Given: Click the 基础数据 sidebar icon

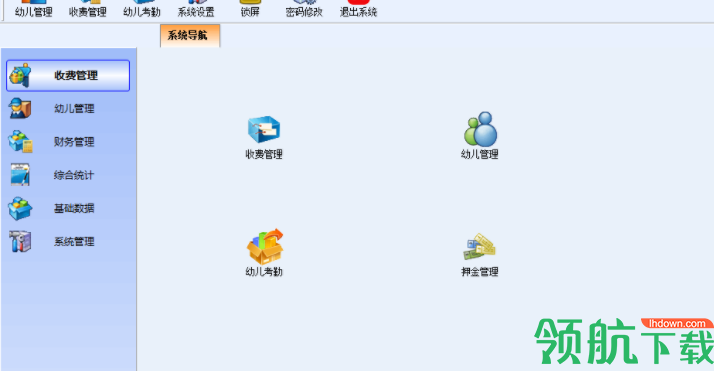Looking at the screenshot, I should pyautogui.click(x=20, y=208).
